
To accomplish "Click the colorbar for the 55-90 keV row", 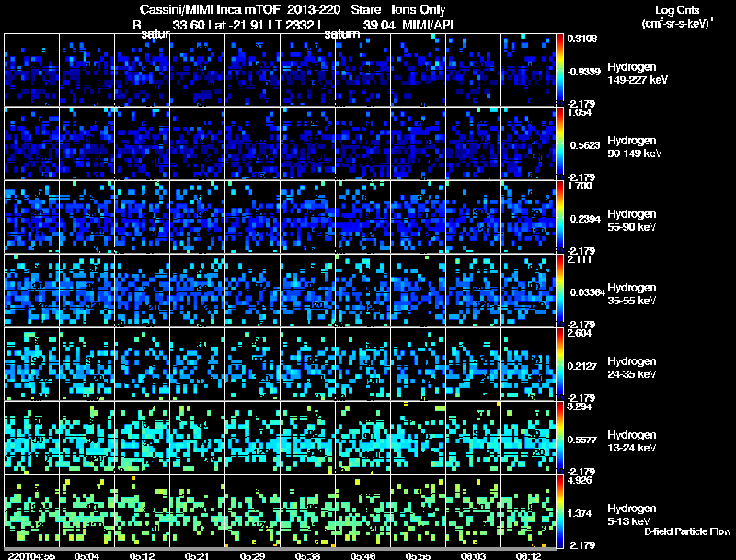I will tap(559, 217).
